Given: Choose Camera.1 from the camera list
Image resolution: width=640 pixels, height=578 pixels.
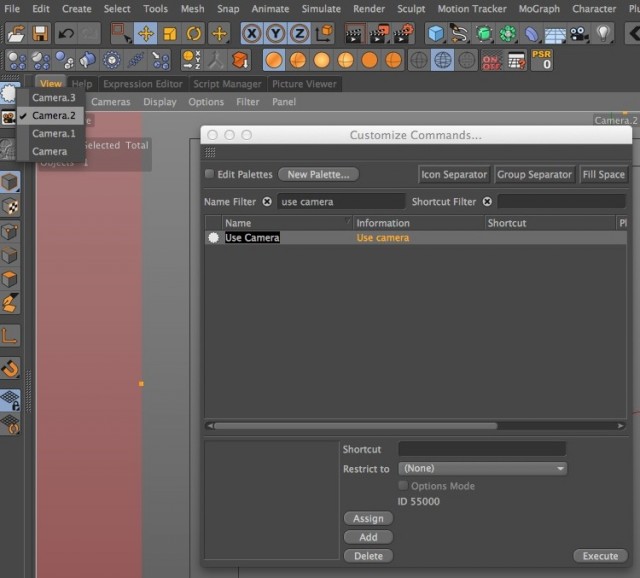Looking at the screenshot, I should (x=53, y=133).
